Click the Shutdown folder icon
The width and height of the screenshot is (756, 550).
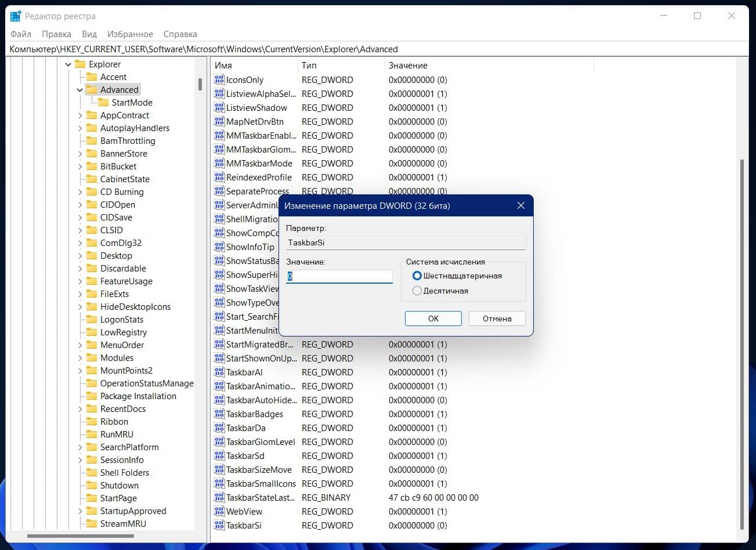click(92, 485)
